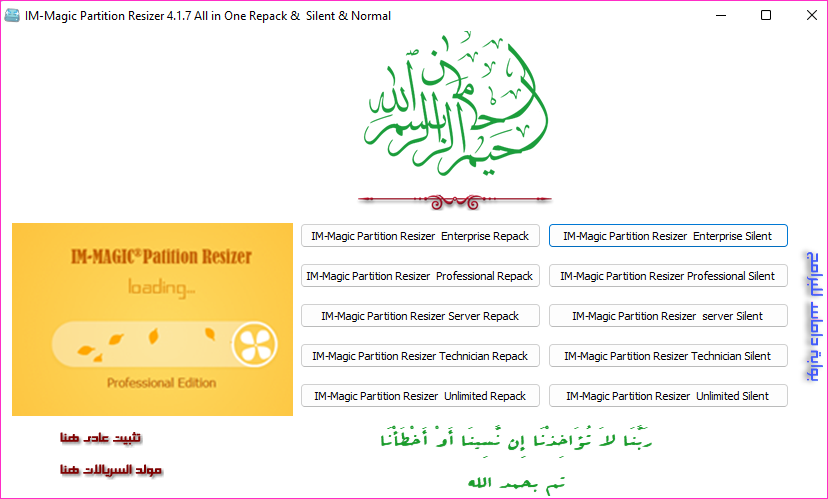This screenshot has height=499, width=828.
Task: Start the server Silent installation
Action: pos(668,316)
